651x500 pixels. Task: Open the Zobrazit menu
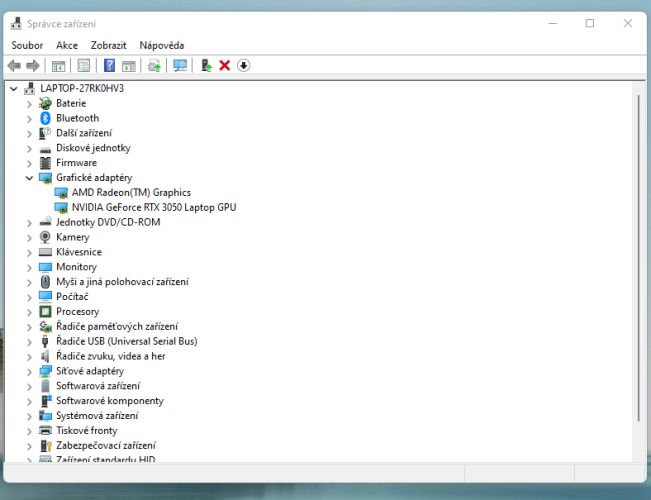(x=108, y=45)
